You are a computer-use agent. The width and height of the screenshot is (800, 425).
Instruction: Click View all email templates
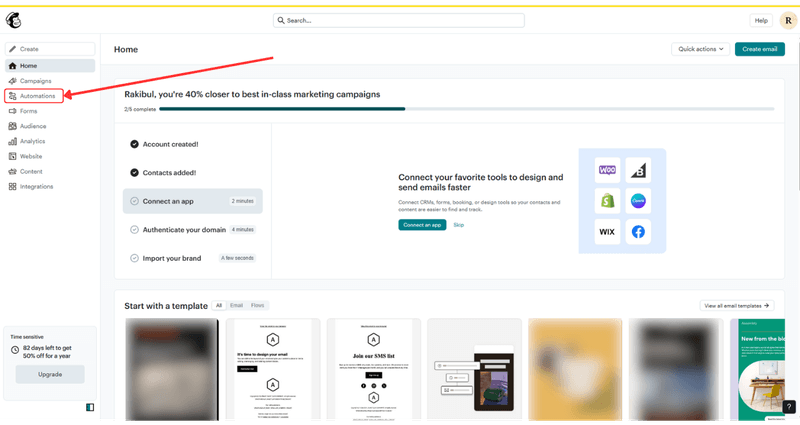[737, 306]
